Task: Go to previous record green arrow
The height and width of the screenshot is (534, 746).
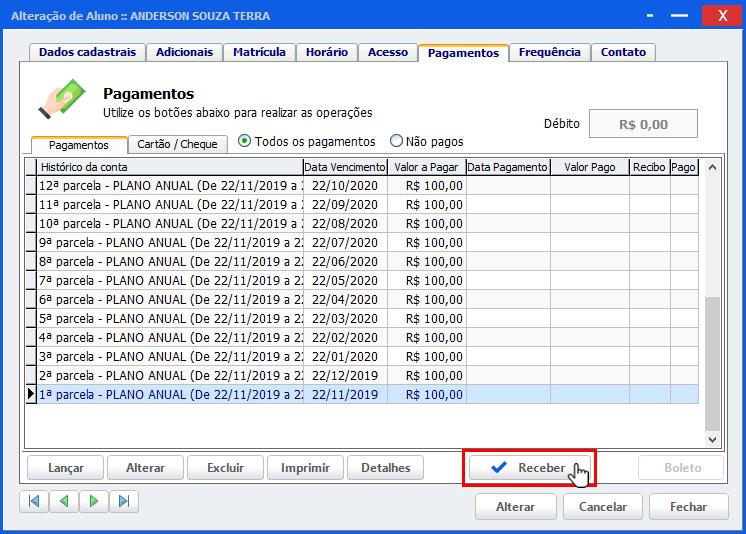Action: (x=64, y=501)
